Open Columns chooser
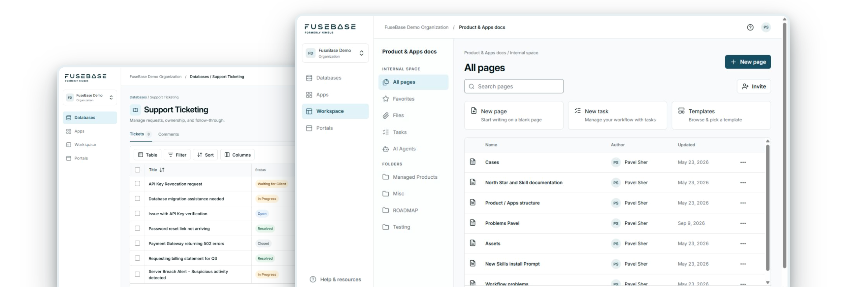868x287 pixels. point(238,155)
